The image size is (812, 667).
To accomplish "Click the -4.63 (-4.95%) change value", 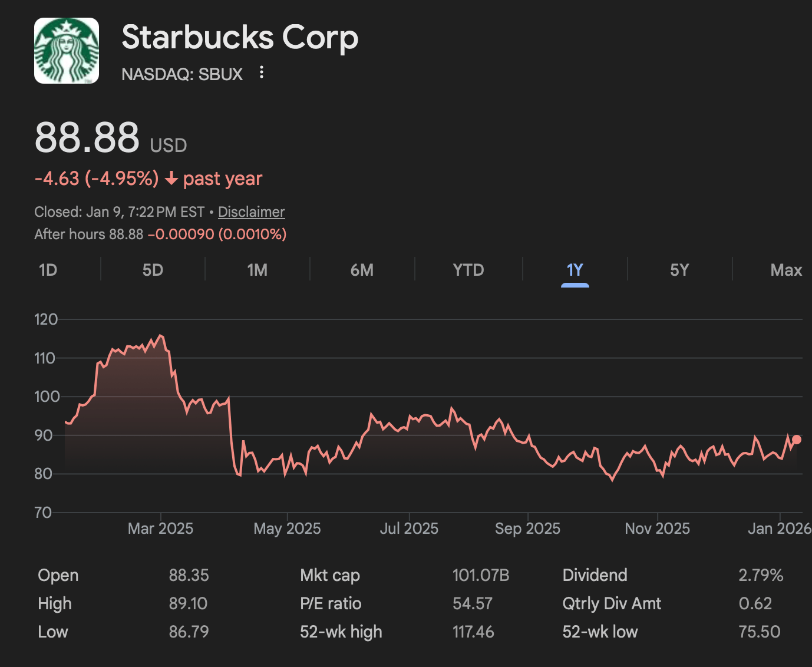I will tap(97, 179).
